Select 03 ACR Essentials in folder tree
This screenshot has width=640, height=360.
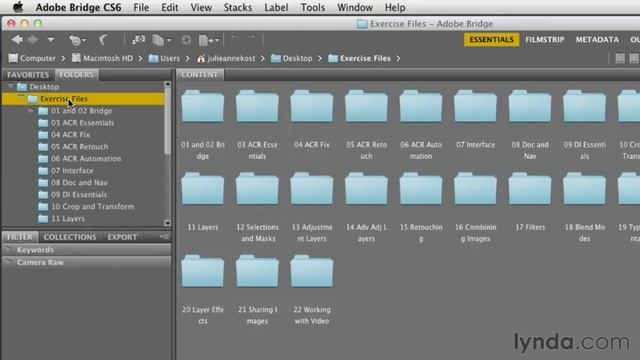point(82,122)
